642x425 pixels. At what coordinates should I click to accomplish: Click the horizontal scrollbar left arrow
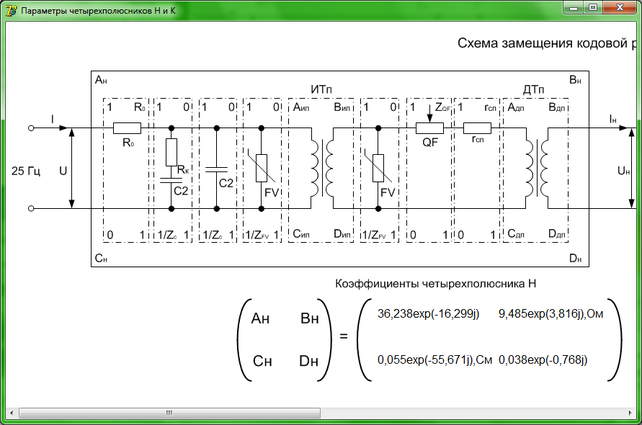(11, 412)
